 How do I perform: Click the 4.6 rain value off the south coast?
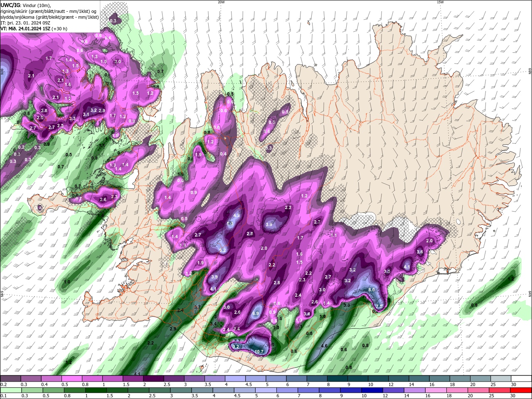point(325,346)
